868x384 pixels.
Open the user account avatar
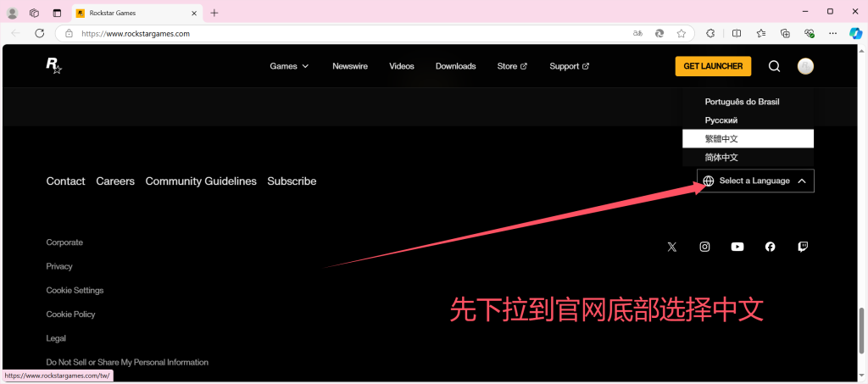click(x=805, y=66)
